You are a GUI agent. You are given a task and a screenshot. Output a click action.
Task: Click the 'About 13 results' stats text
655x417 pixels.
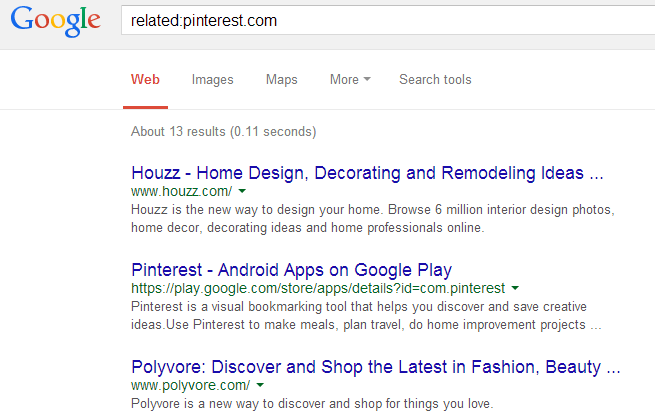point(223,131)
